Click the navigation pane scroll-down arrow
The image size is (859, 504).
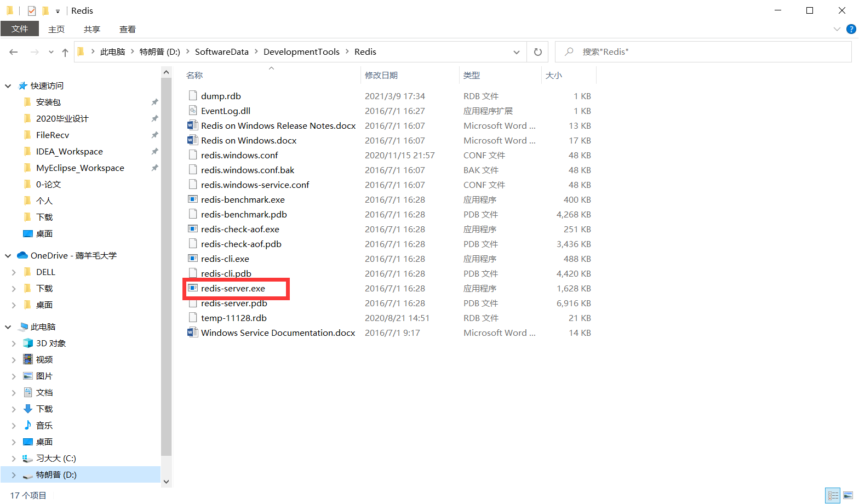tap(167, 482)
